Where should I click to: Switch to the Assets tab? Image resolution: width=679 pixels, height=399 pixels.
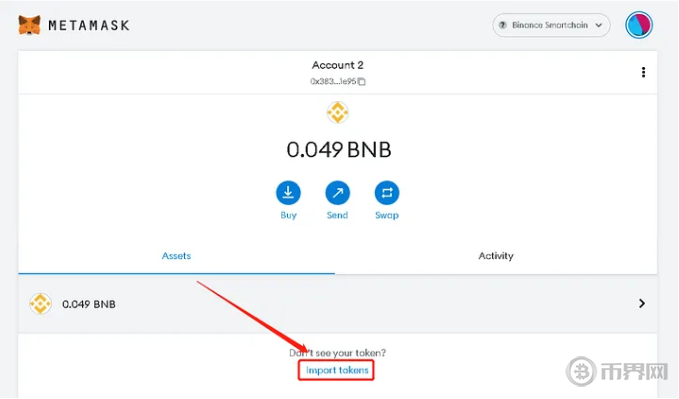pyautogui.click(x=176, y=256)
